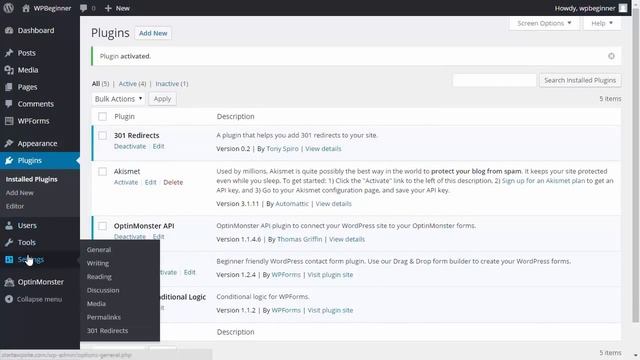Screen dimensions: 640x360
Task: Visit plugin site for Conditional Logic 1.1.2
Action: click(x=330, y=310)
